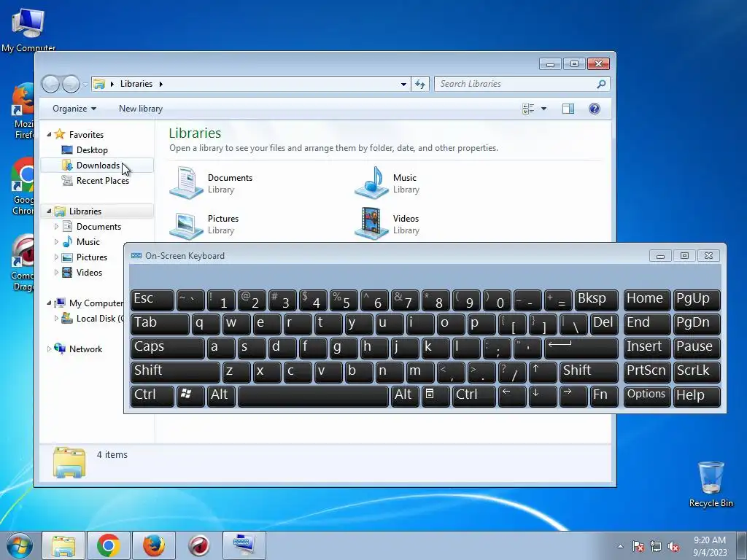Open Windows Explorer from the taskbar
The width and height of the screenshot is (747, 560).
point(63,545)
